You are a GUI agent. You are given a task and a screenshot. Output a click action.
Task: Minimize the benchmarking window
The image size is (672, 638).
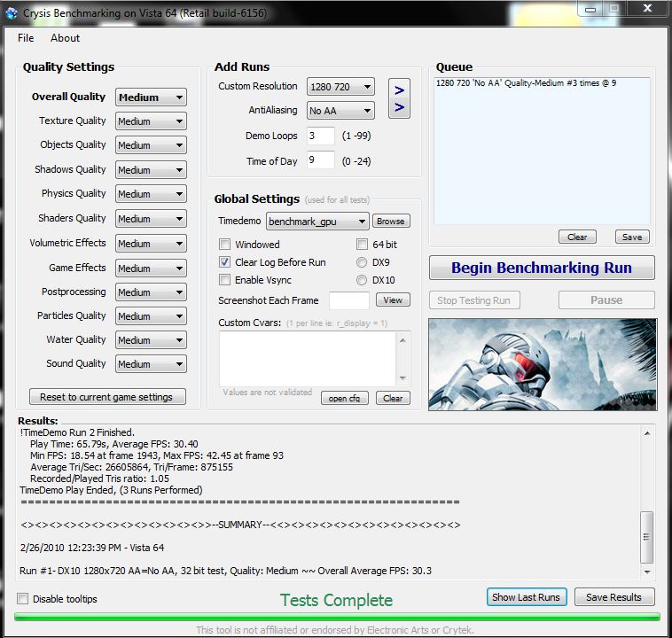(590, 9)
